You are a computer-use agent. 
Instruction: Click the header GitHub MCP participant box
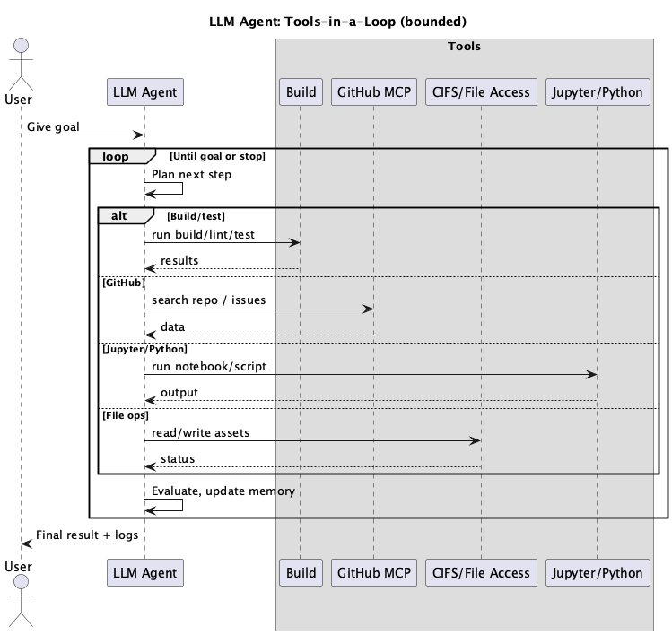(x=372, y=91)
